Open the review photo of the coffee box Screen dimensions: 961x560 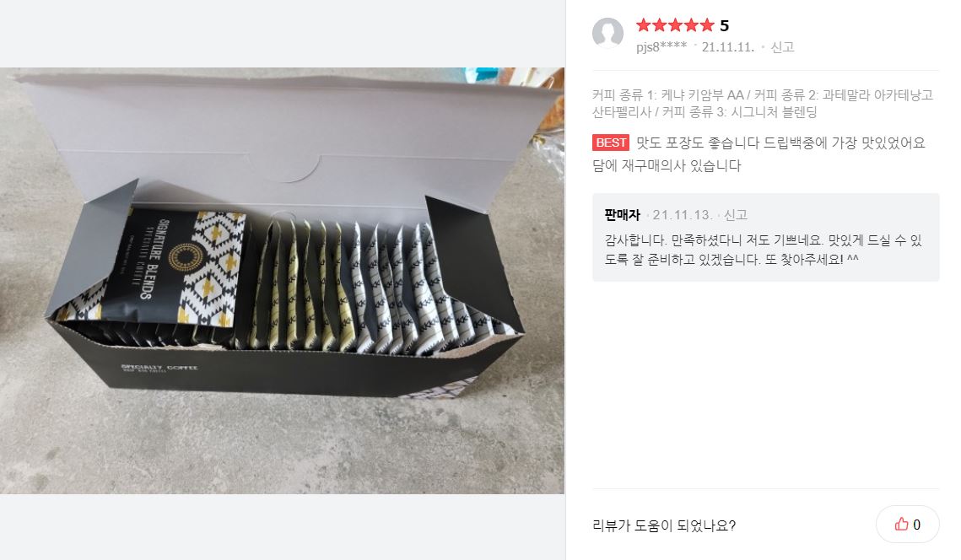coord(282,280)
